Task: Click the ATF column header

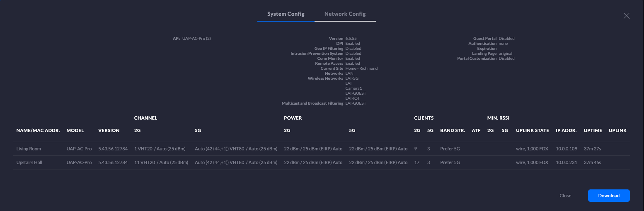Action: click(476, 130)
